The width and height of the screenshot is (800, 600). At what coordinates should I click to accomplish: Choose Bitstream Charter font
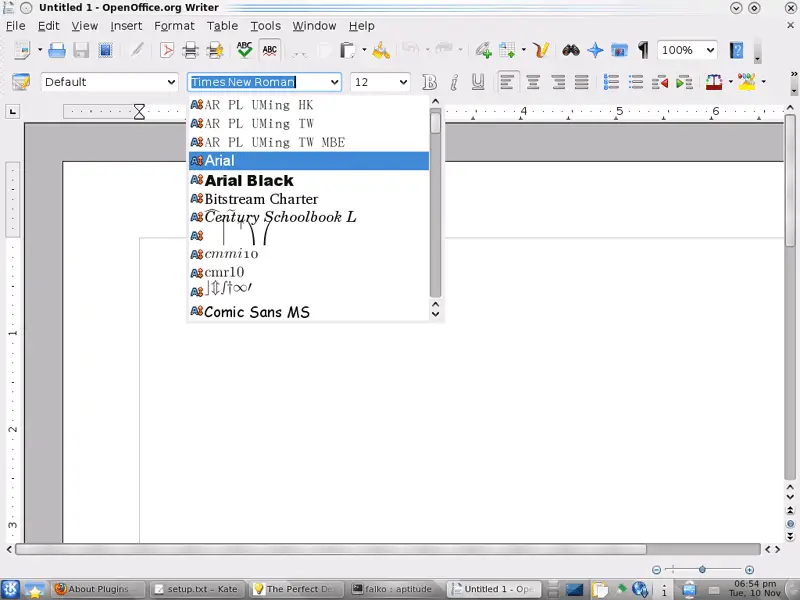[x=309, y=199]
